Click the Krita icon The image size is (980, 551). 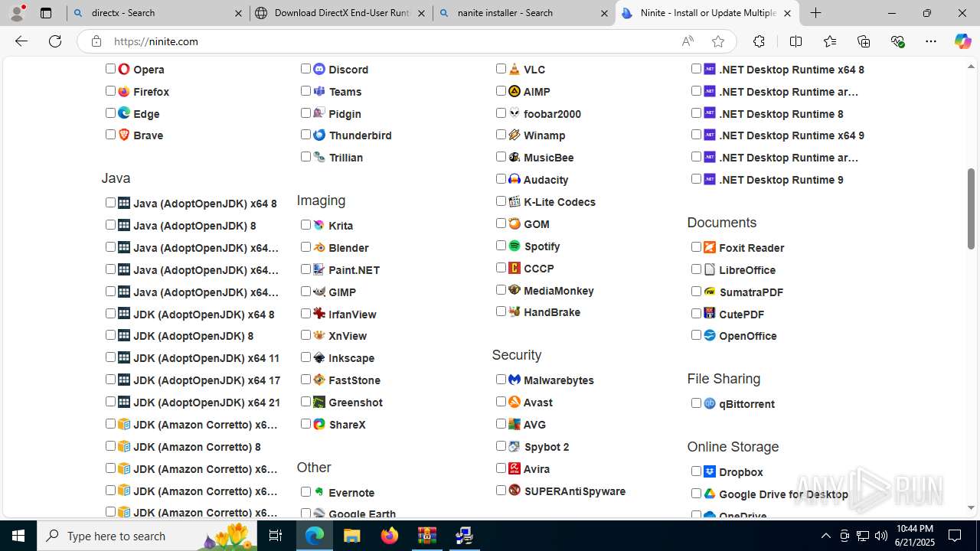(319, 225)
